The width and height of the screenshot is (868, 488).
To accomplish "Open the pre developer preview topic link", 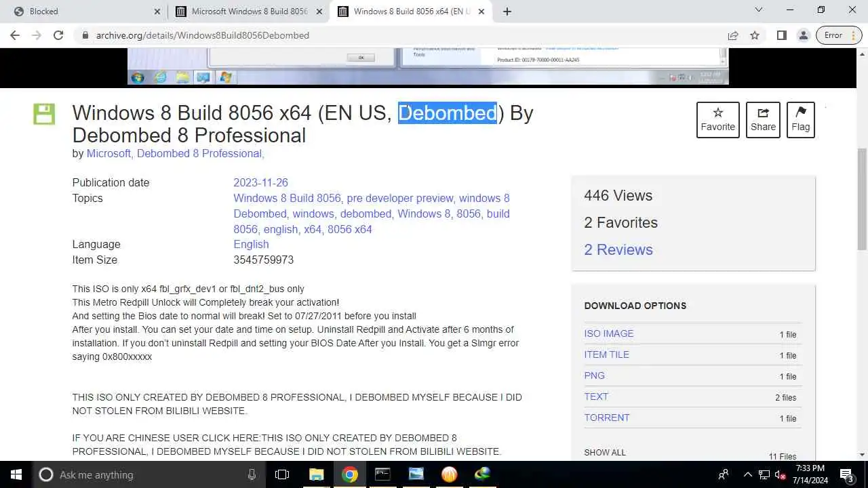I will (x=399, y=199).
